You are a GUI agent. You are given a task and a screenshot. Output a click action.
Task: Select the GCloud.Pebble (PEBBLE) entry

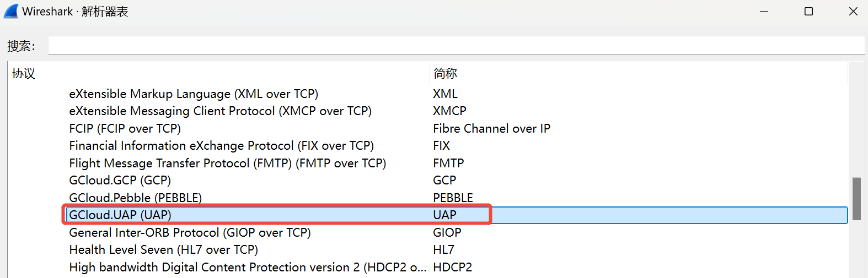pyautogui.click(x=135, y=198)
